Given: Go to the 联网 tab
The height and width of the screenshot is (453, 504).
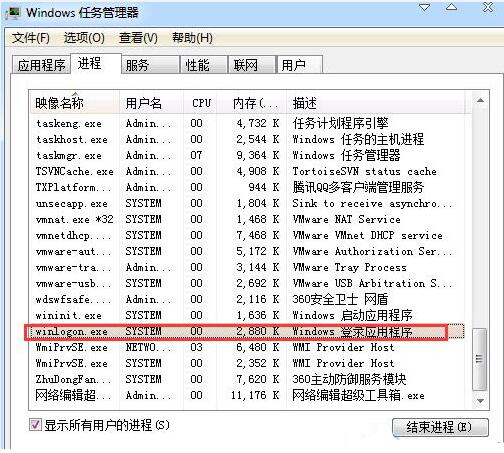Looking at the screenshot, I should click(x=252, y=65).
